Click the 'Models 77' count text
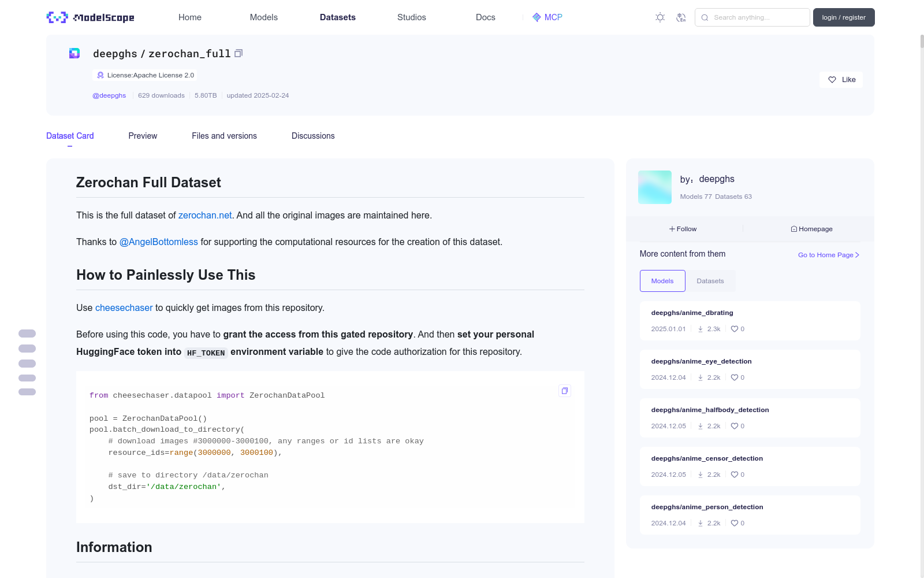924x578 pixels. [x=696, y=197]
